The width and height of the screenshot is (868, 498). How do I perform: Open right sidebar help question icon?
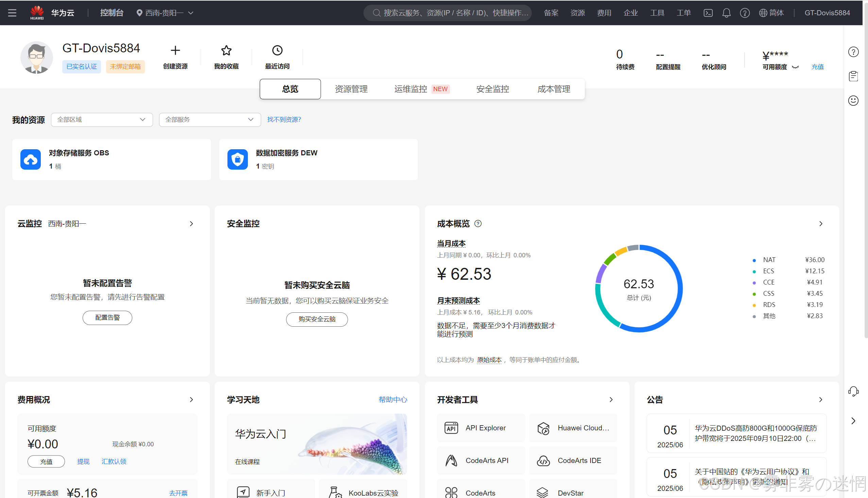click(x=853, y=52)
